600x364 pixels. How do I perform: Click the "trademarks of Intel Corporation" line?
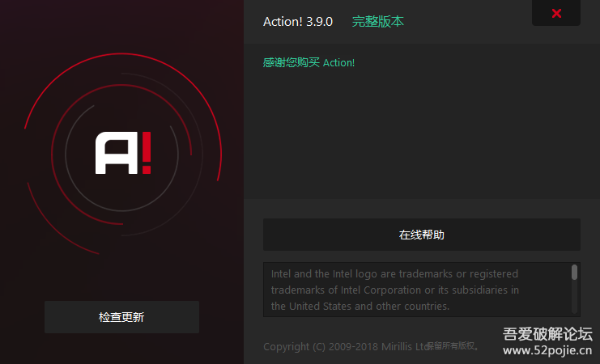(x=394, y=290)
